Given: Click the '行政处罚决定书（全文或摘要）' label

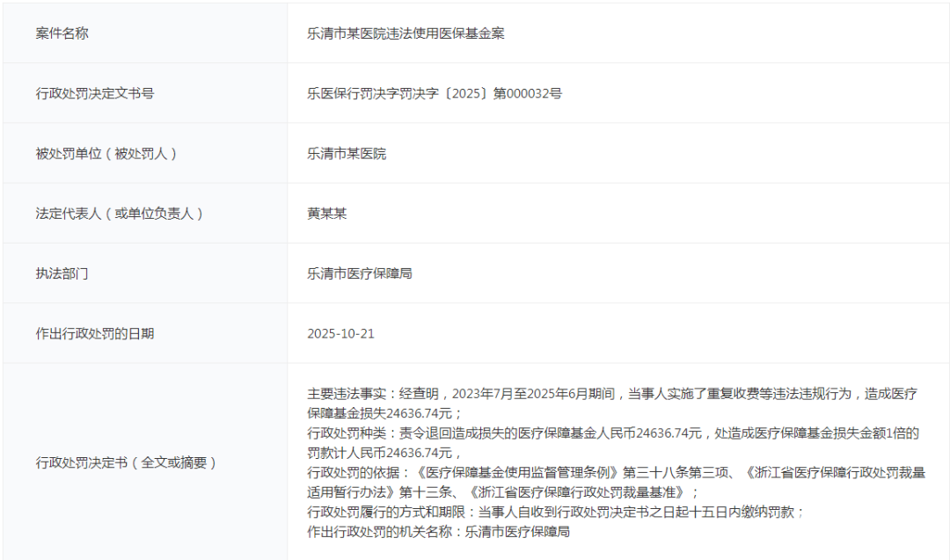Looking at the screenshot, I should tap(126, 462).
